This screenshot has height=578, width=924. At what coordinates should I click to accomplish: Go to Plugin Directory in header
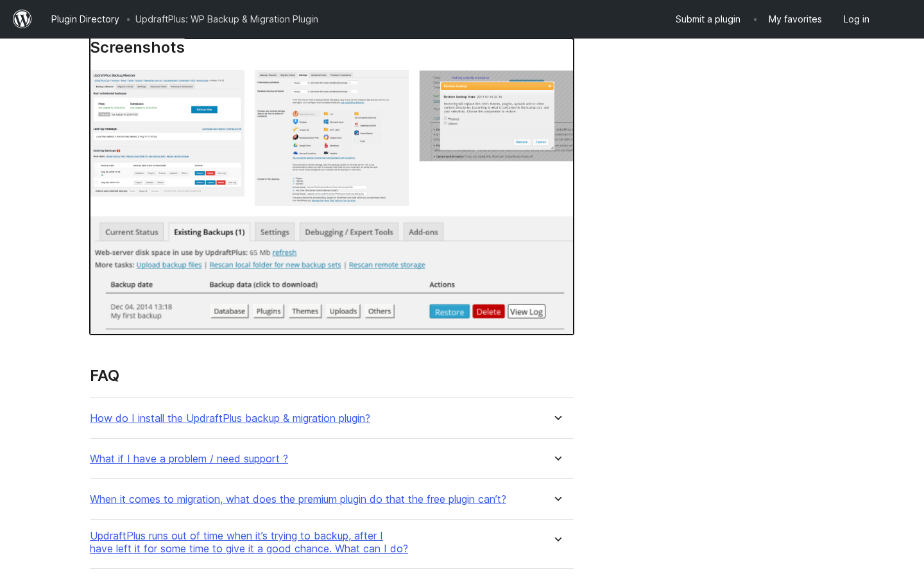click(x=85, y=19)
